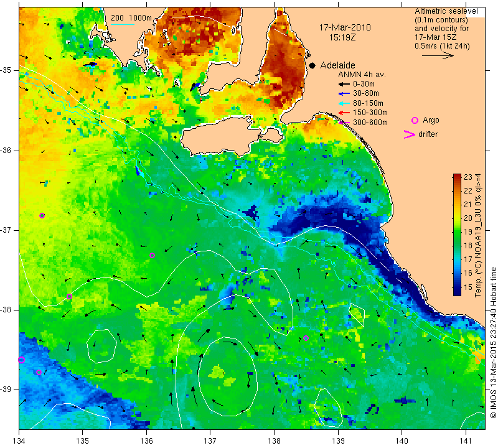Click the '300-600m' legend label

tap(370, 122)
